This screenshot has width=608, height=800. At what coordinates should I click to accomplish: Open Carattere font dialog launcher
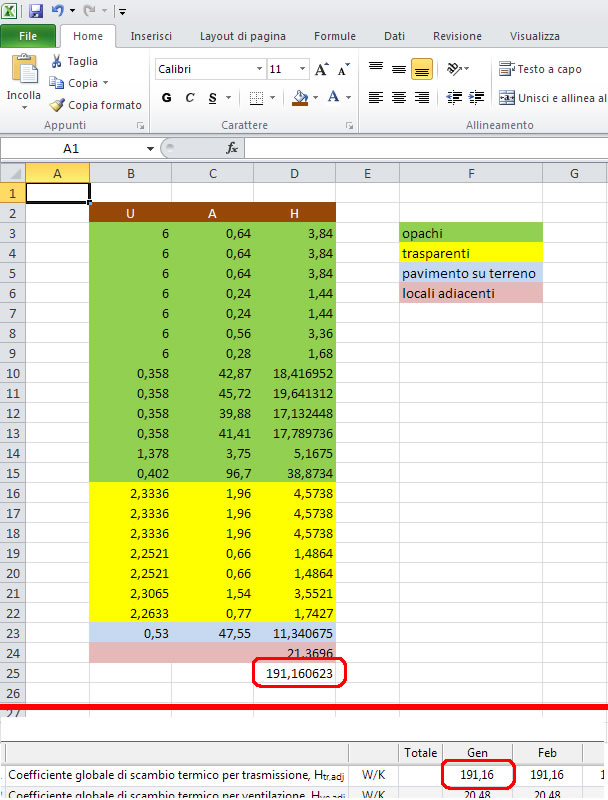click(x=349, y=126)
